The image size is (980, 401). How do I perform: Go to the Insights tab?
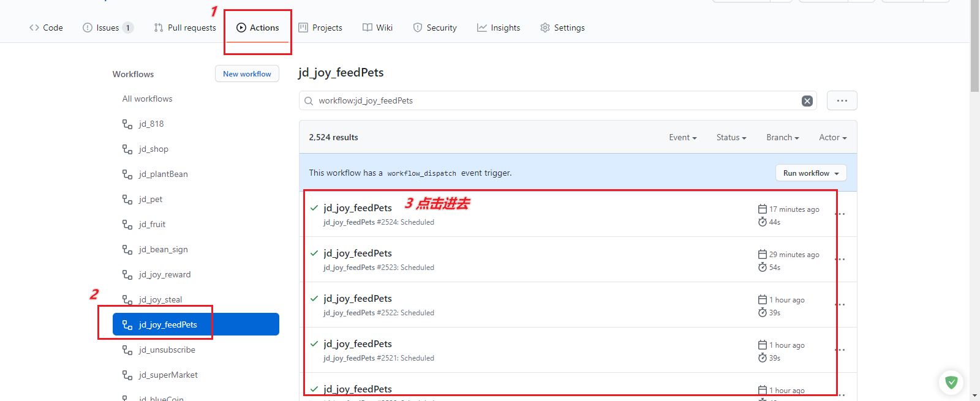click(499, 28)
